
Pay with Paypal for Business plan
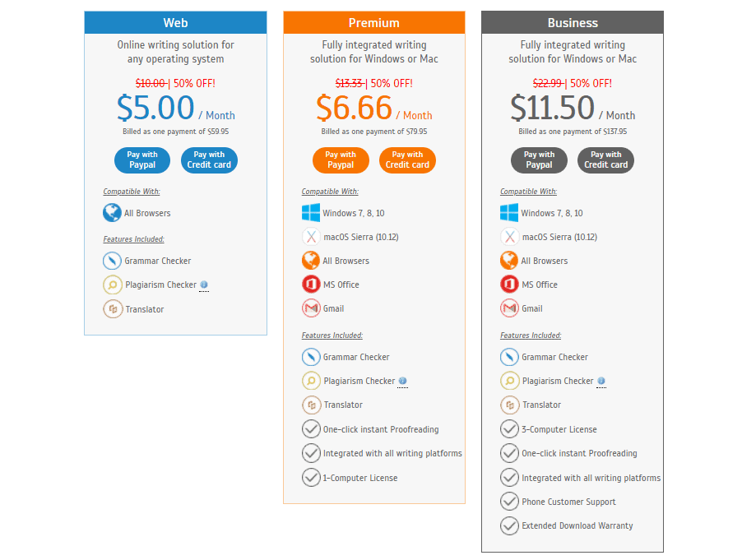click(x=539, y=160)
